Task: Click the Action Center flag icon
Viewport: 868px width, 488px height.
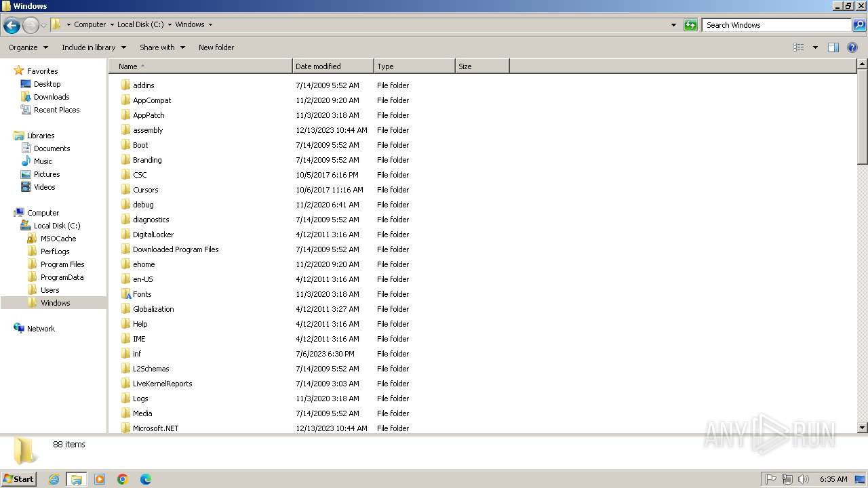Action: pos(771,479)
